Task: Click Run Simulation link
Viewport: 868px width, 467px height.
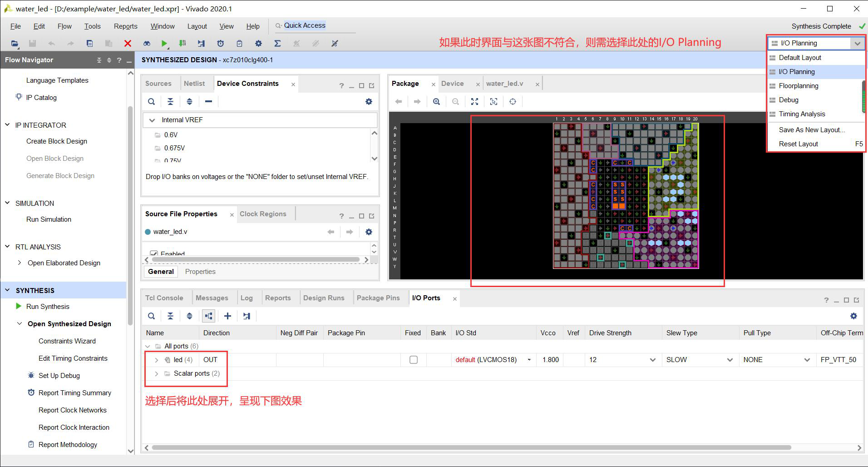Action: pos(49,219)
